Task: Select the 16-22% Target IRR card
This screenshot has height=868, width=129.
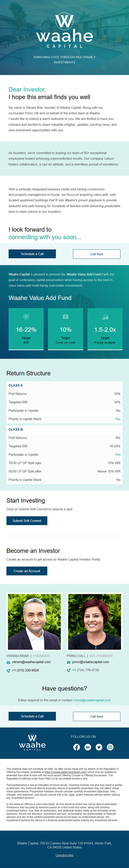Action: tap(26, 329)
